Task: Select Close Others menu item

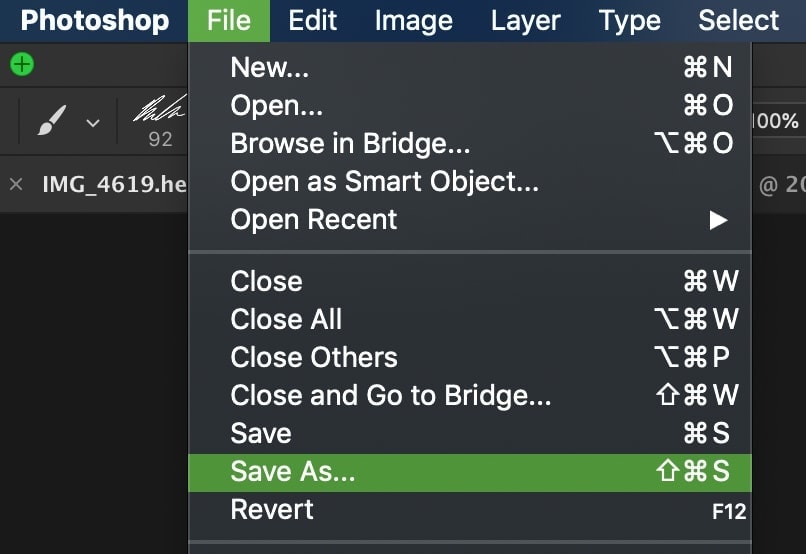Action: 470,357
